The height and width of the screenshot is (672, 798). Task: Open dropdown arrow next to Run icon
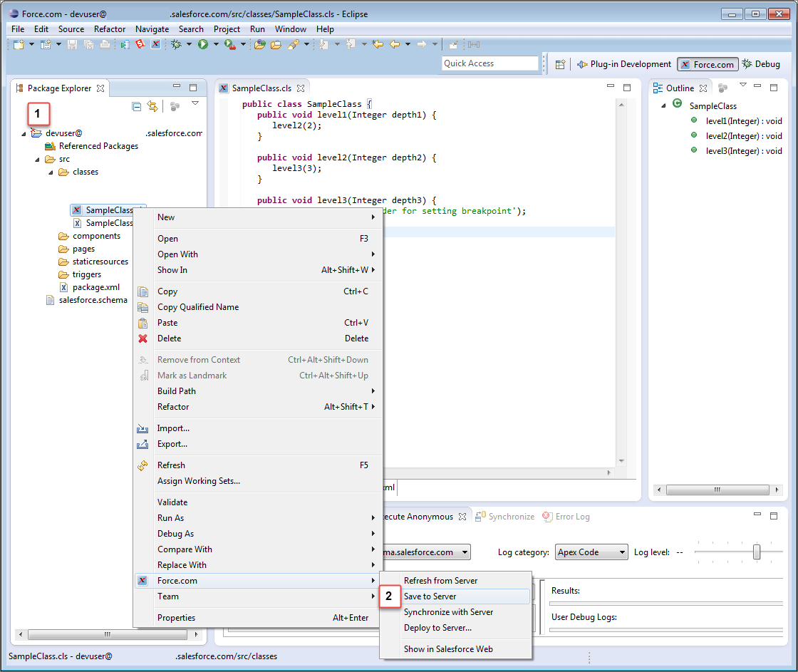point(216,45)
